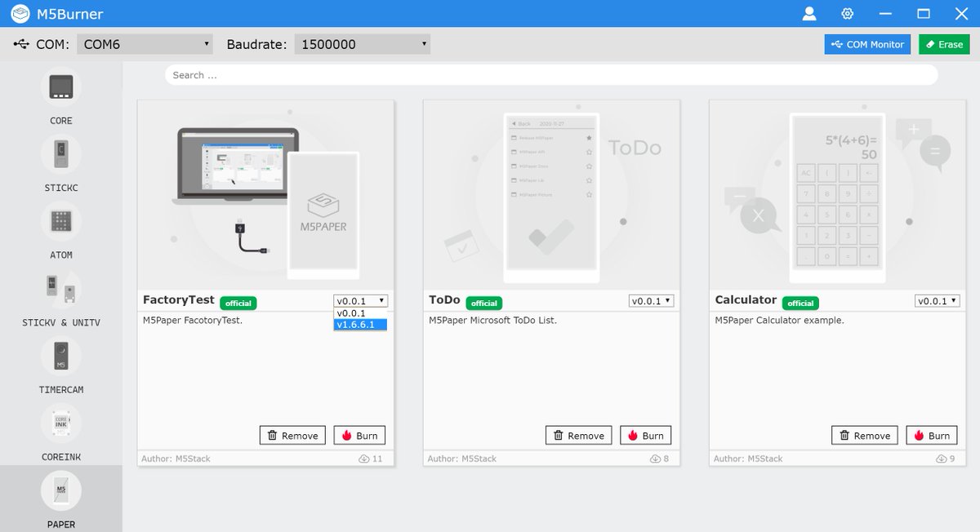980x532 pixels.
Task: Select the CORE device category icon
Action: pos(61,87)
